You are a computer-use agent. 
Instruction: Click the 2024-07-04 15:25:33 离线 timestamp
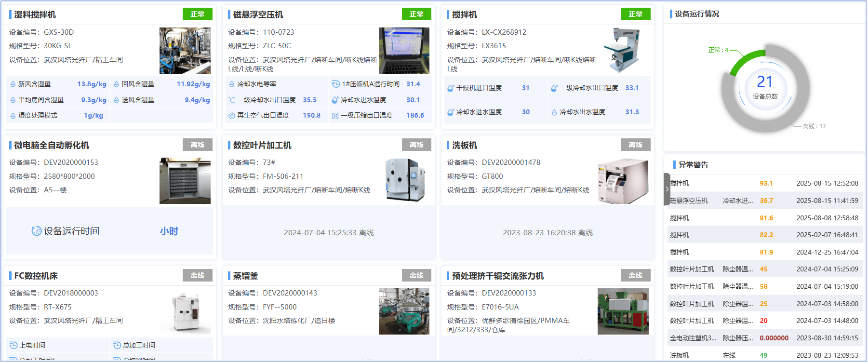pos(329,233)
